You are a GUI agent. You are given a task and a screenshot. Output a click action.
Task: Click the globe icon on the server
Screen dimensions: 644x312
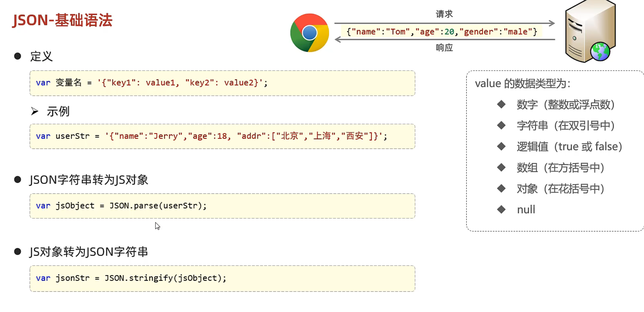[x=600, y=52]
